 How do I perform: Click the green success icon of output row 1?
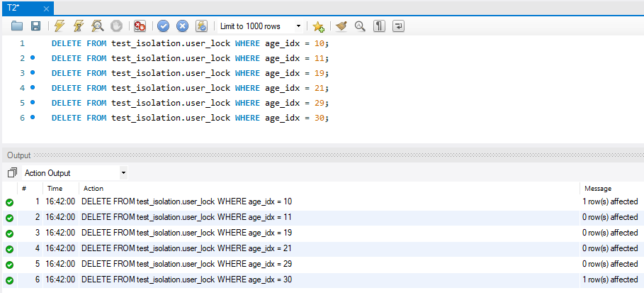click(x=9, y=202)
